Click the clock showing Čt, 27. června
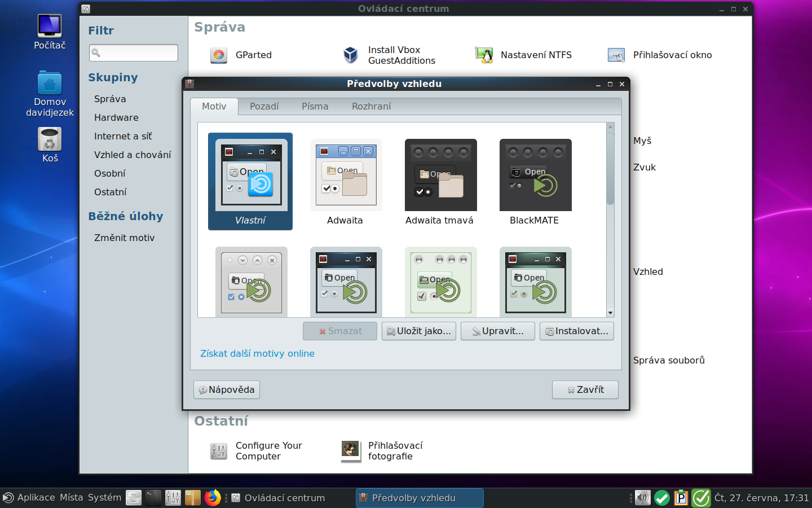The width and height of the screenshot is (812, 508). click(x=761, y=498)
